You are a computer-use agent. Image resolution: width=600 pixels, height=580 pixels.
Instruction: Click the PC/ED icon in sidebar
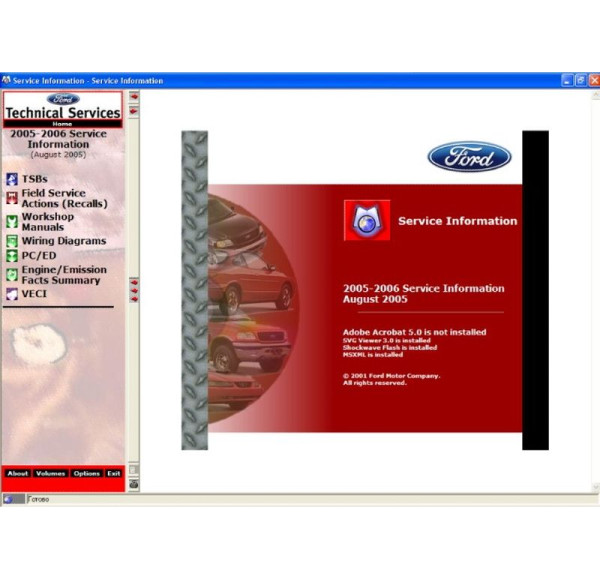(12, 256)
